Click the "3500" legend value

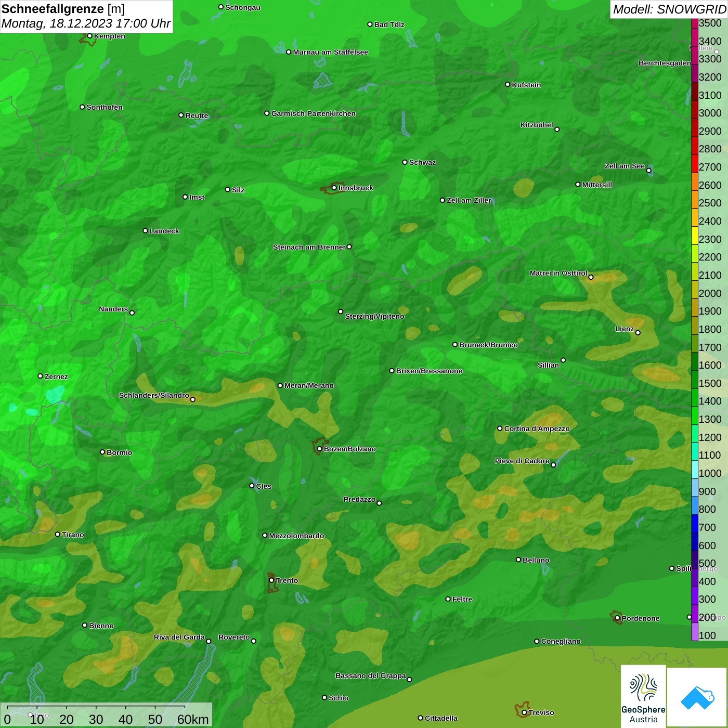point(710,23)
